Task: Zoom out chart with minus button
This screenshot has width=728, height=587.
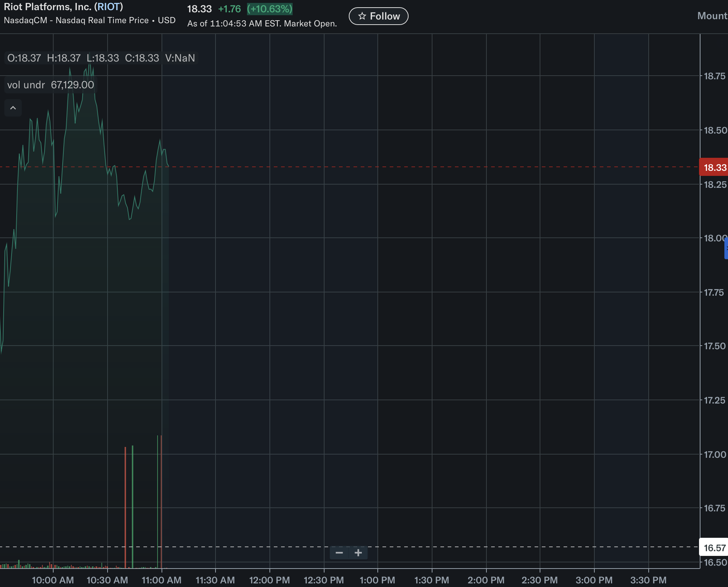Action: [x=339, y=553]
